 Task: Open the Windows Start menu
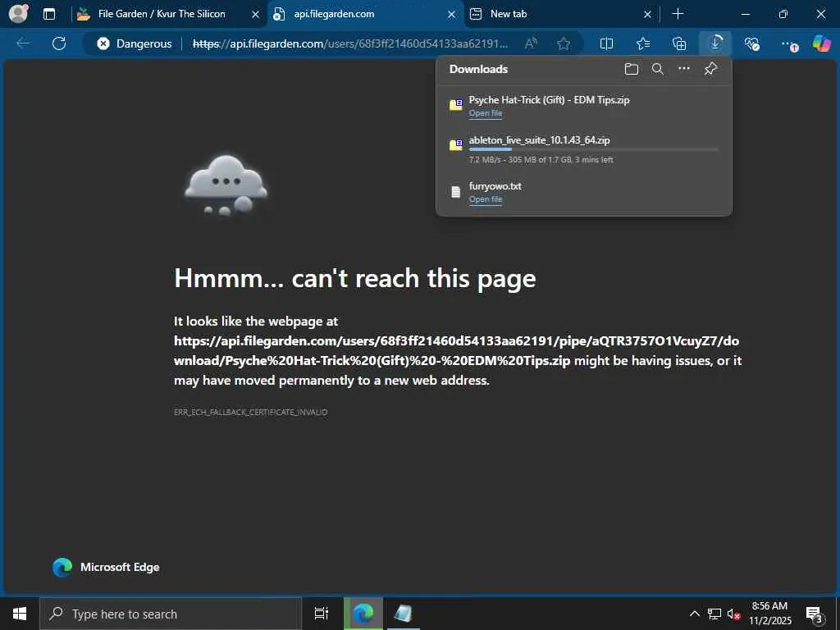(x=20, y=614)
